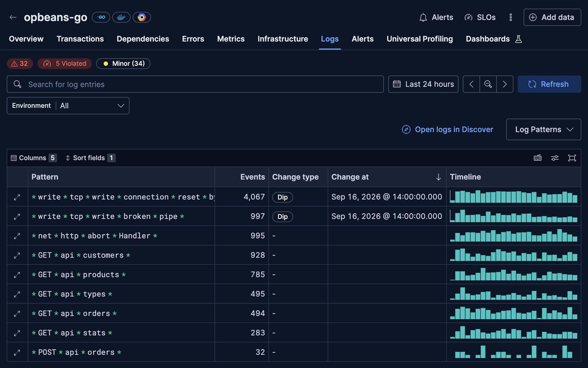Click the Minor (34) anomaly badge
The image size is (588, 368).
pos(123,64)
